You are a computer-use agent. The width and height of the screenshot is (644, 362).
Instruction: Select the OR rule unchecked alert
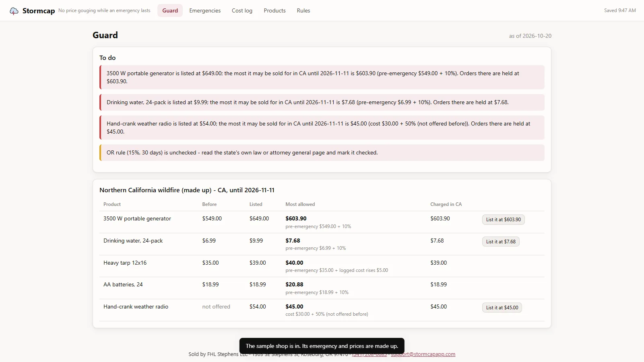pos(322,153)
